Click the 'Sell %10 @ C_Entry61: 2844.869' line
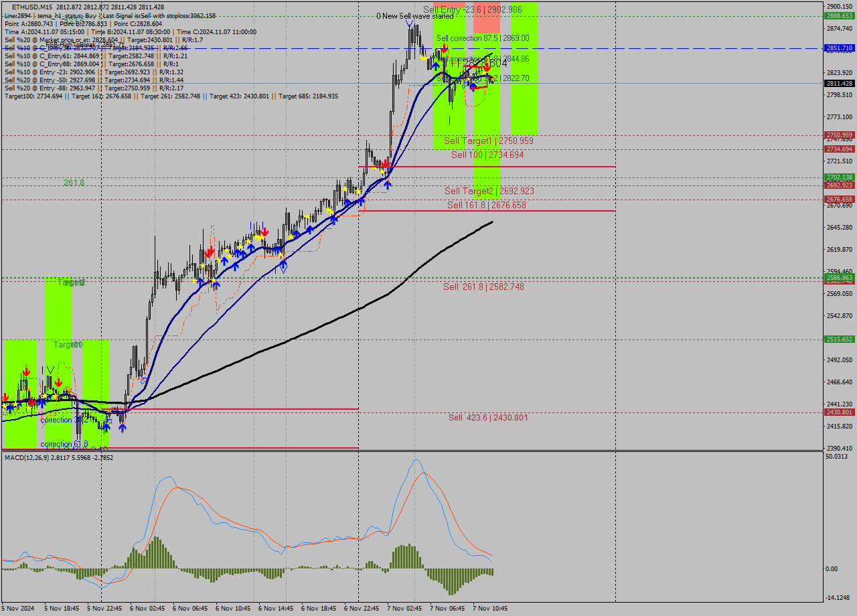The height and width of the screenshot is (616, 857). 96,56
